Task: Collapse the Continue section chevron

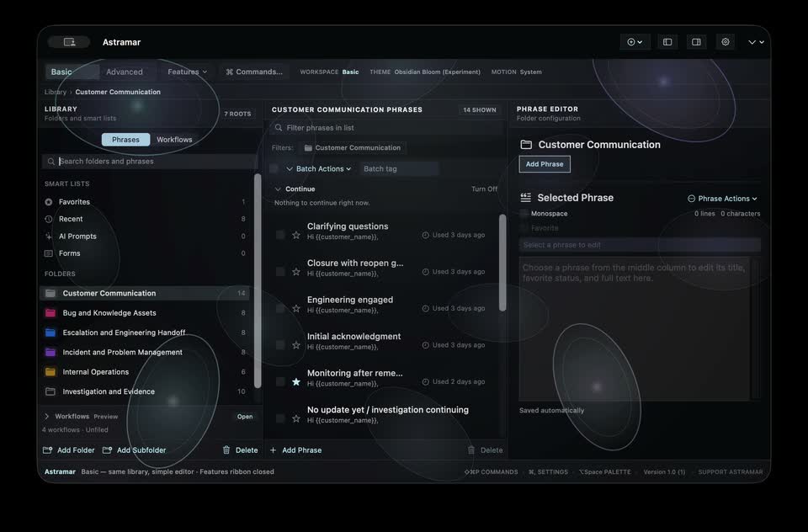Action: pos(278,189)
